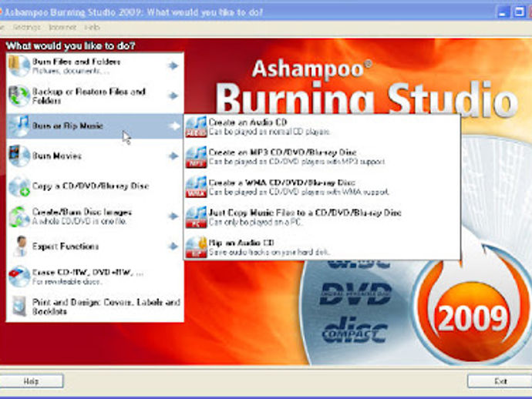This screenshot has width=532, height=399.
Task: Open the Internet menu
Action: pyautogui.click(x=62, y=27)
